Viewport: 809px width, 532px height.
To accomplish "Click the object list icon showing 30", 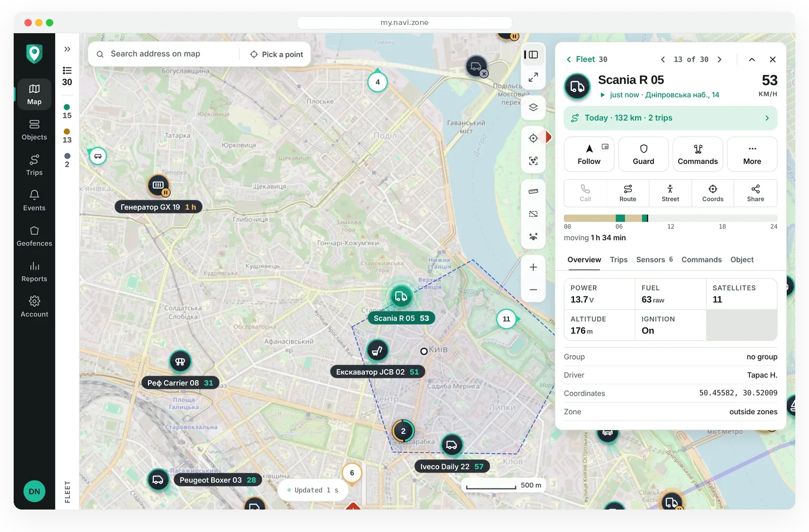I will (x=67, y=76).
